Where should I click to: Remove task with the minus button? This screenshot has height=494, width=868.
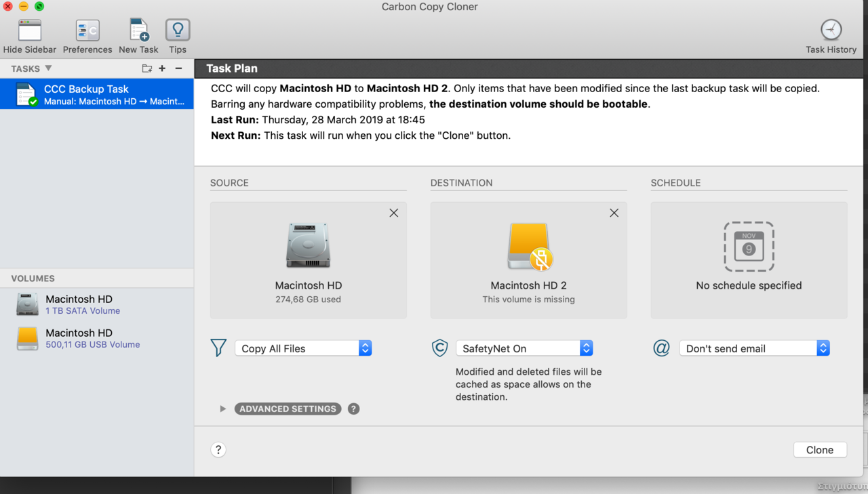coord(178,68)
